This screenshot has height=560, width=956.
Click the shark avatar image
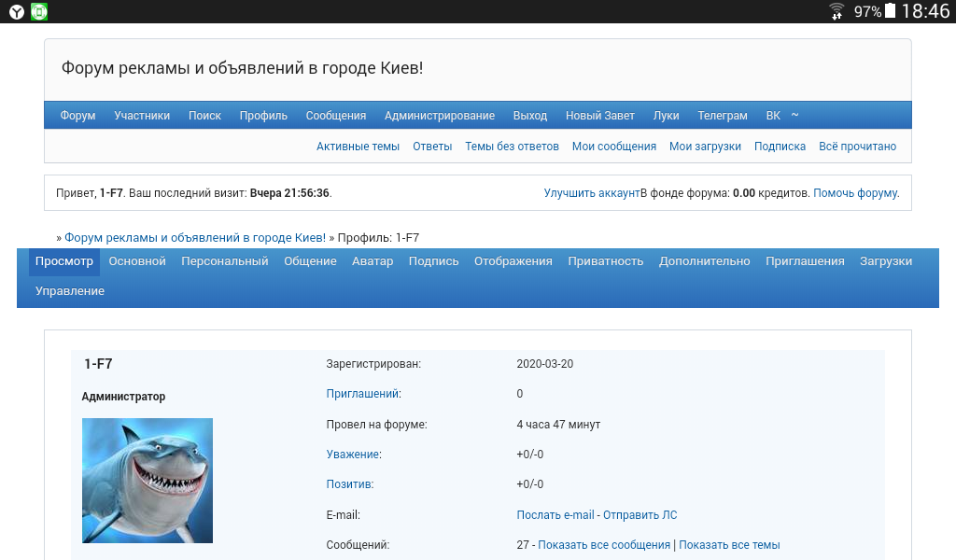(148, 480)
